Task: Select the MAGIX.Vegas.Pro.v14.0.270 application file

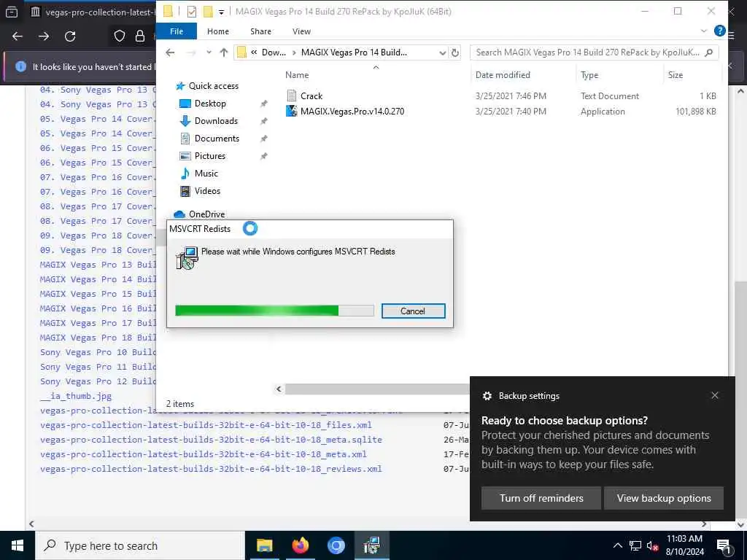Action: click(352, 112)
